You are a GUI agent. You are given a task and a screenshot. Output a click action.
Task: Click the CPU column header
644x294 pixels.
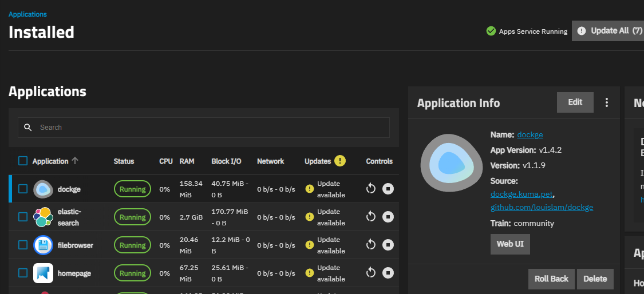pos(166,161)
